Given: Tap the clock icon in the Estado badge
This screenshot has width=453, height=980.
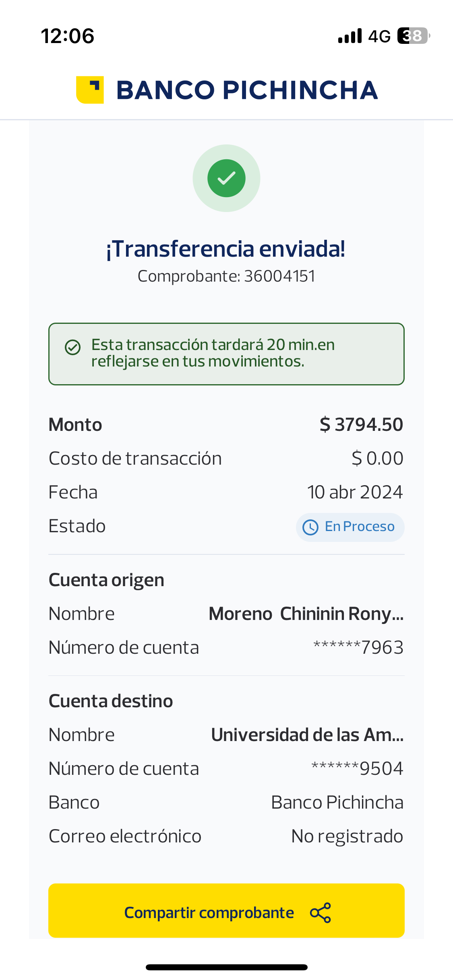Looking at the screenshot, I should point(310,527).
